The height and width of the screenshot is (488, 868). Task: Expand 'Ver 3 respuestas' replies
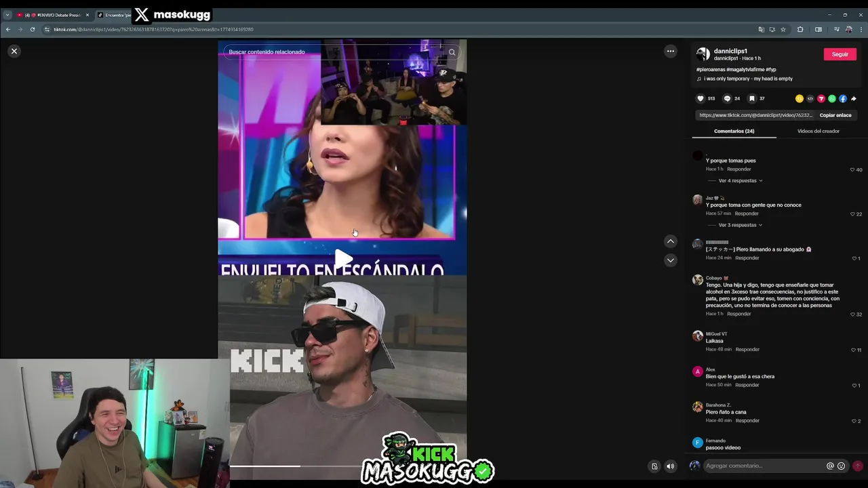pyautogui.click(x=740, y=225)
